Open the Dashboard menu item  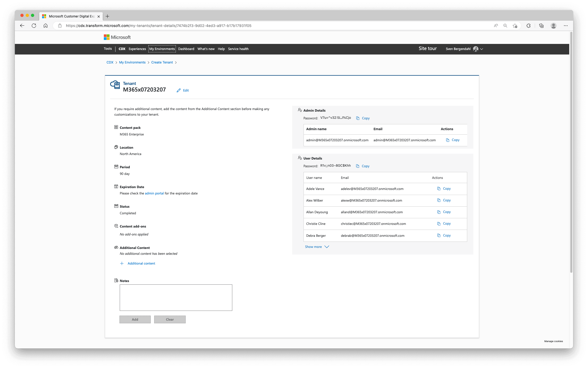186,49
